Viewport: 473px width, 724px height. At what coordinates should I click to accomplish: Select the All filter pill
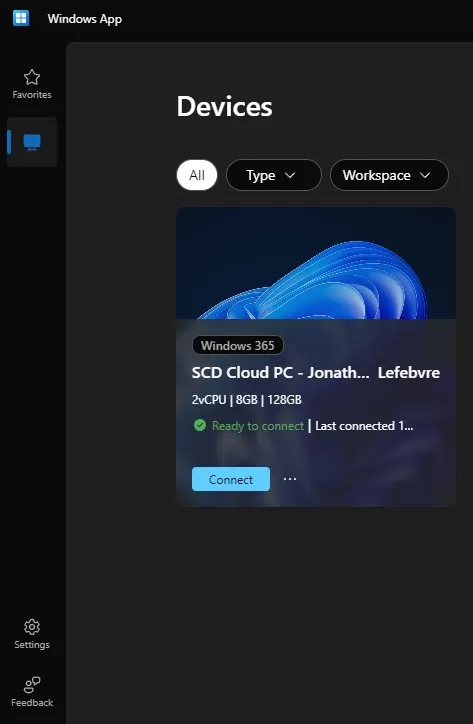tap(197, 175)
